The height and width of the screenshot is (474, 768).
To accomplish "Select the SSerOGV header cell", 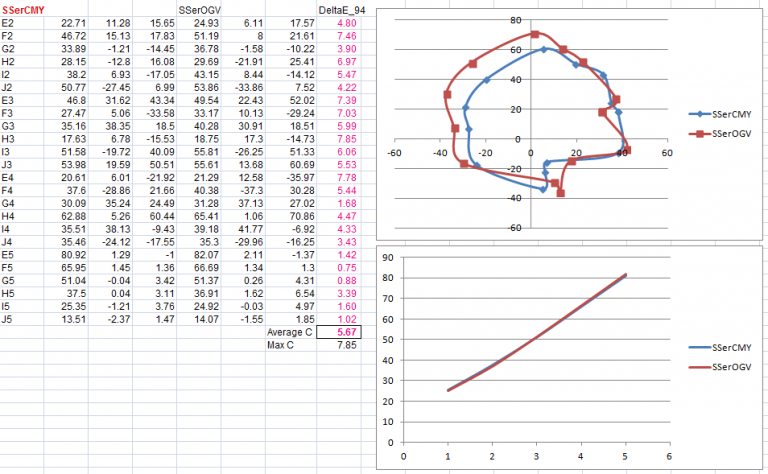I will (x=199, y=10).
